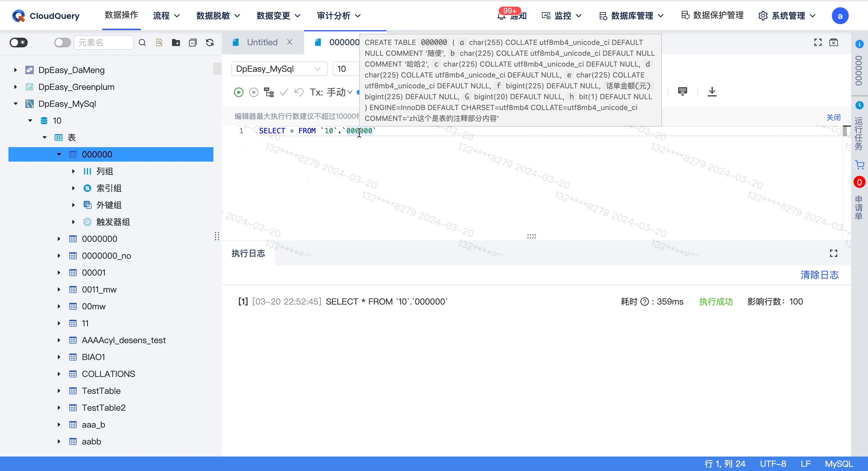Viewport: 868px width, 471px height.
Task: Open the 审计分析 menu
Action: point(338,15)
